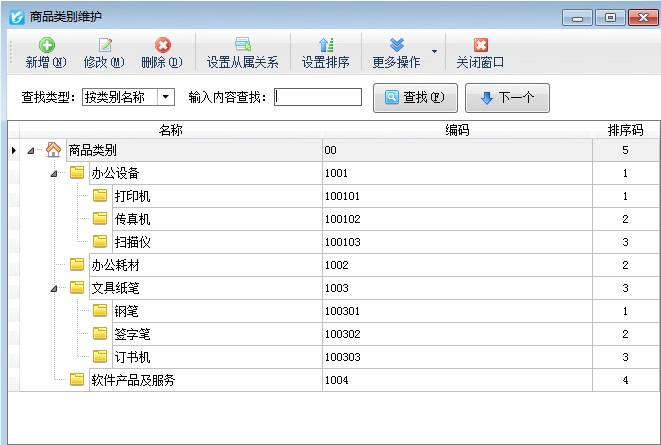Viewport: 661px width, 445px height.
Task: Click the 设置排序 sort icon
Action: click(326, 45)
